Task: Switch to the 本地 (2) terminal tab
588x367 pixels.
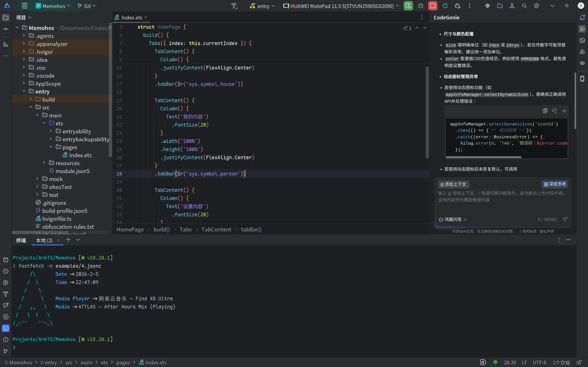Action: click(x=44, y=240)
